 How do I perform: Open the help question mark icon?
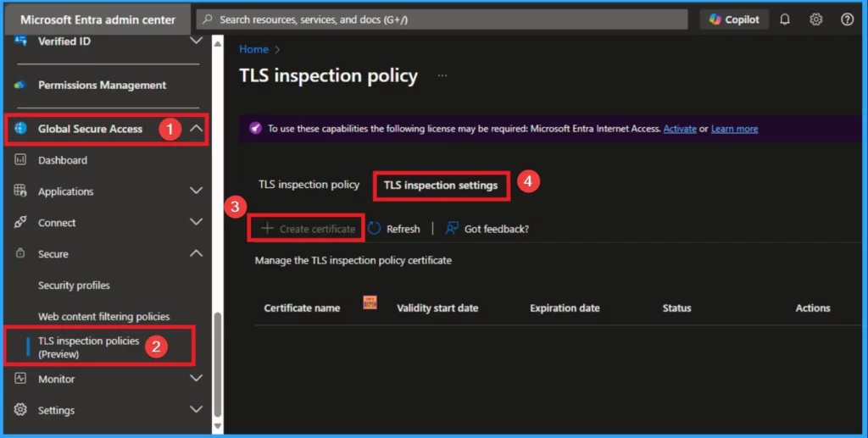click(x=847, y=19)
